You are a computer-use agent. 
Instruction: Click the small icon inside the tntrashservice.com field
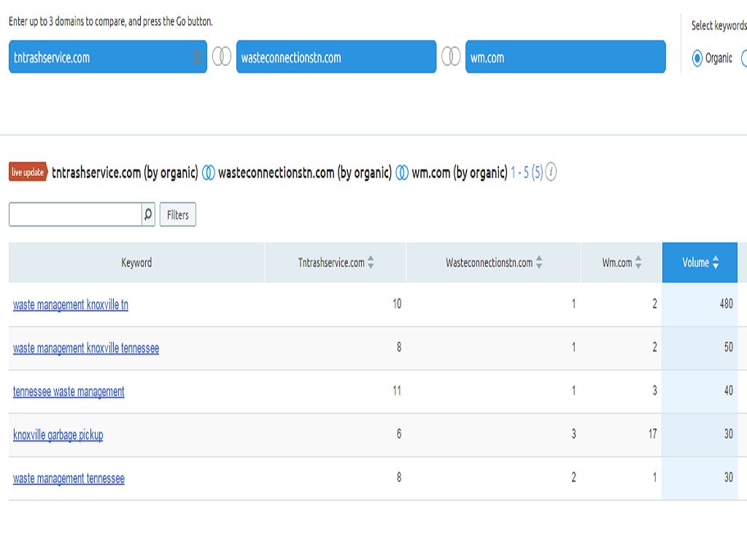(197, 57)
